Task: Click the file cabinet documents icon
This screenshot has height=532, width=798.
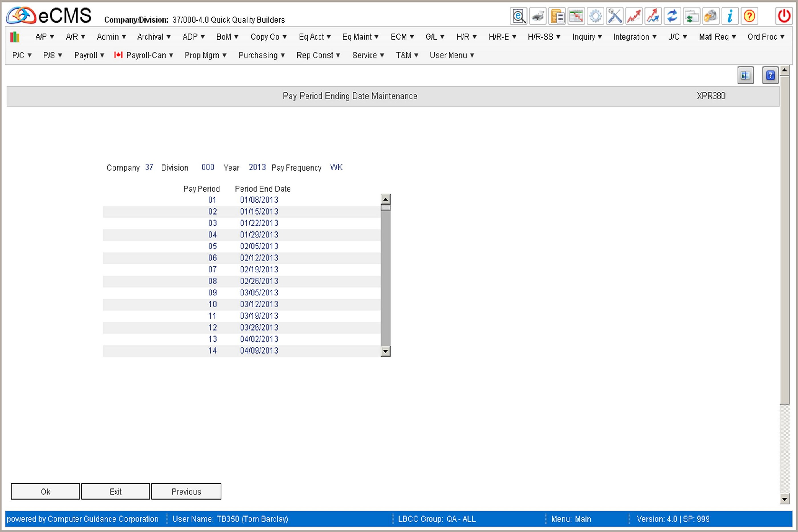Action: point(557,16)
